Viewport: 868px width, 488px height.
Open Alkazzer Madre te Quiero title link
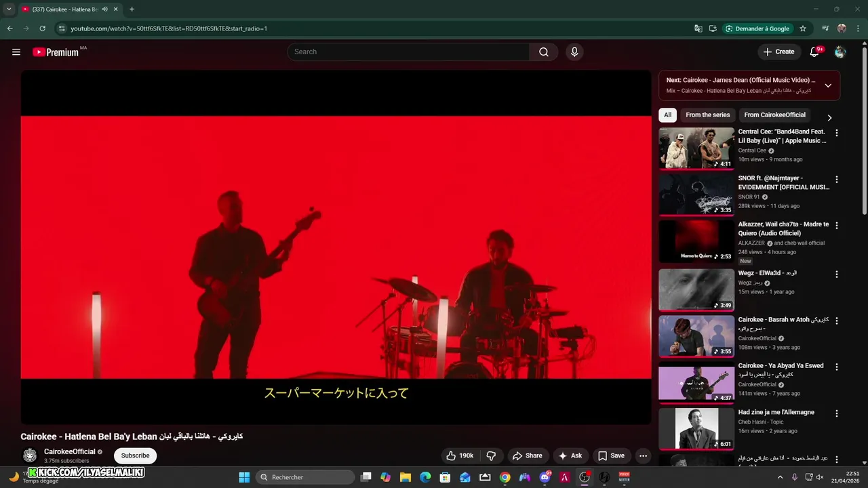tap(783, 228)
